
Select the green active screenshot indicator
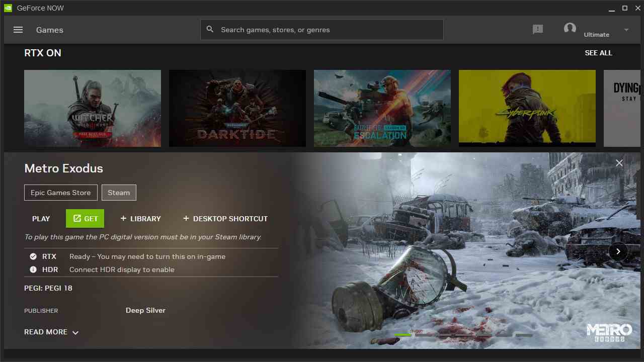403,335
